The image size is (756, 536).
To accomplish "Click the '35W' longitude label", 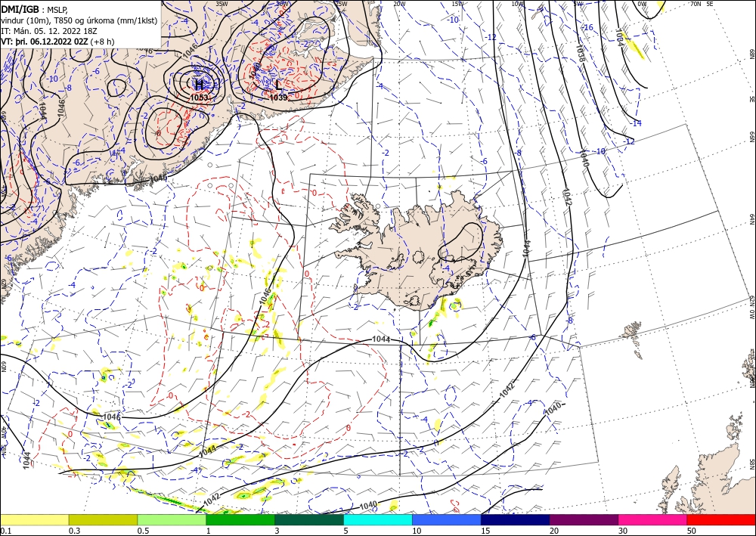I will pyautogui.click(x=222, y=4).
